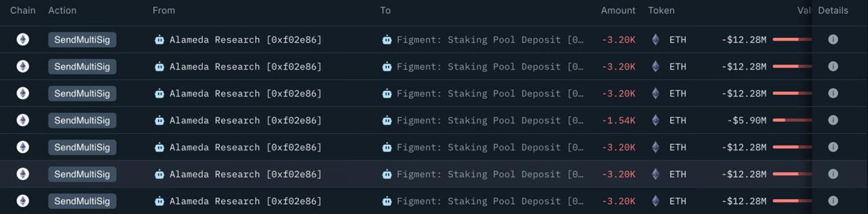Click the Chain column header
Viewport: 868px width, 214px height.
tap(23, 10)
